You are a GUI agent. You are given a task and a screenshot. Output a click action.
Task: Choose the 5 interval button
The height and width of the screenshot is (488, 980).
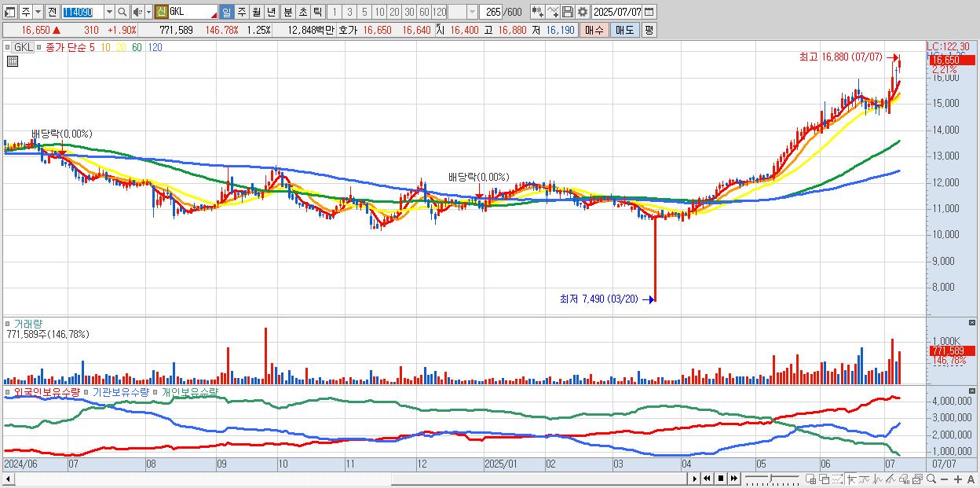pyautogui.click(x=364, y=12)
